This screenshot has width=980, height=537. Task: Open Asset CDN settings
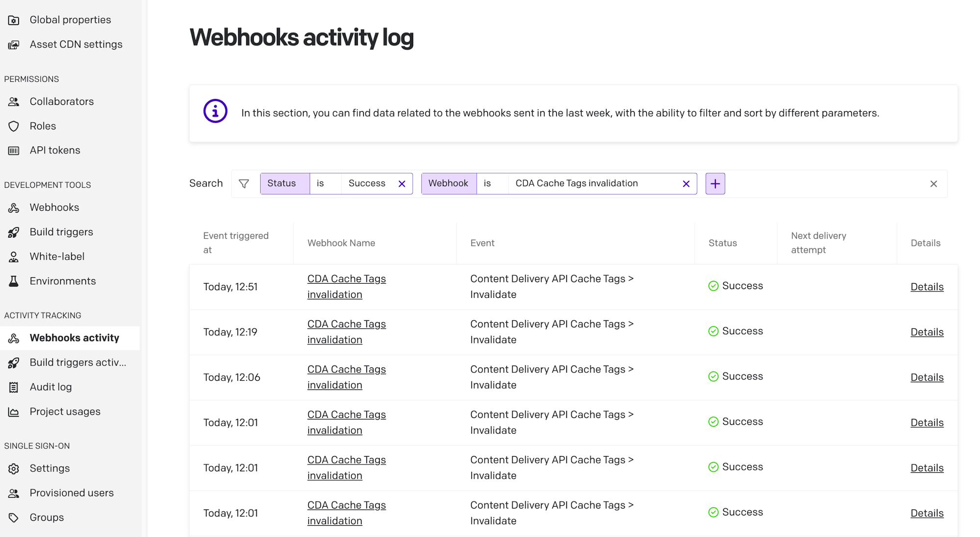(76, 45)
